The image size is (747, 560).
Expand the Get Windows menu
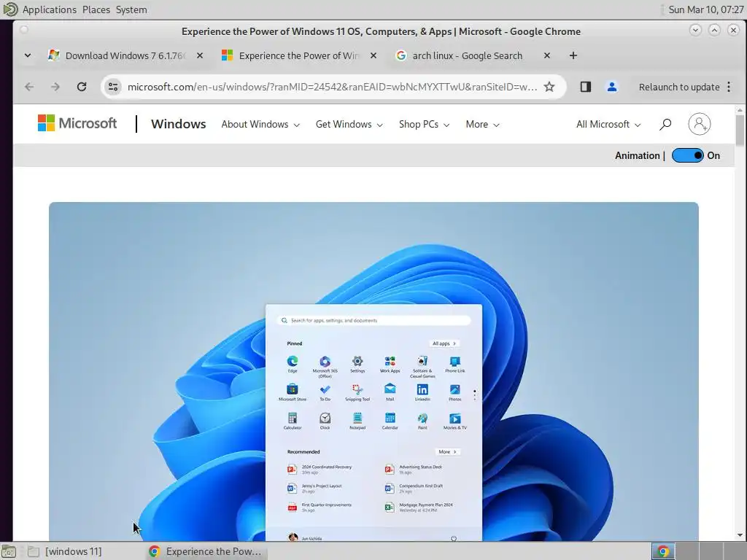349,124
